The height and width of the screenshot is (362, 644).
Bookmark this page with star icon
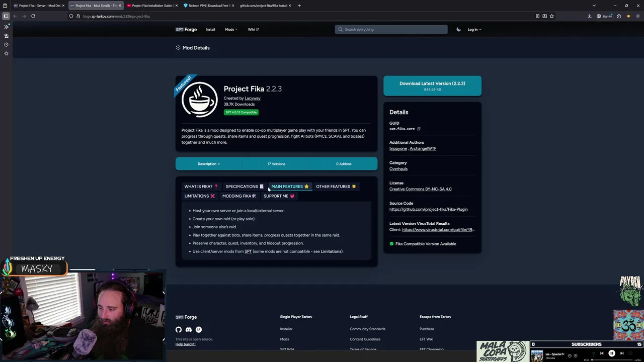[x=551, y=16]
